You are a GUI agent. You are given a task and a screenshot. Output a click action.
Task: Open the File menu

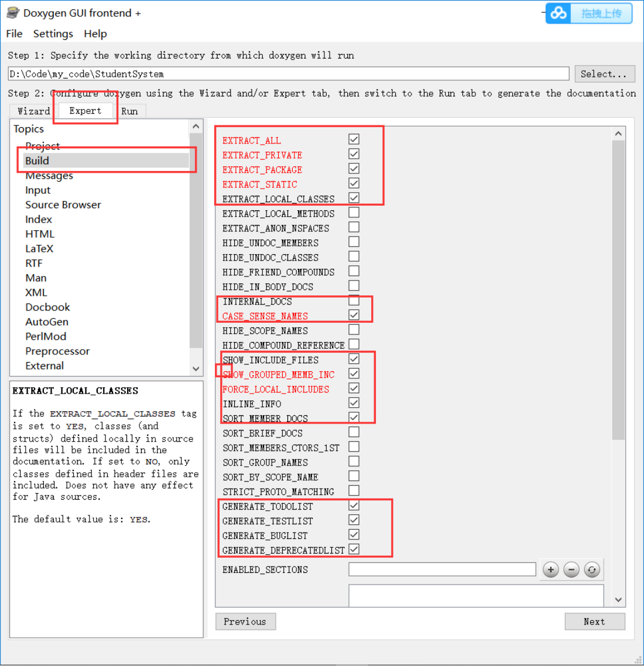(x=14, y=33)
